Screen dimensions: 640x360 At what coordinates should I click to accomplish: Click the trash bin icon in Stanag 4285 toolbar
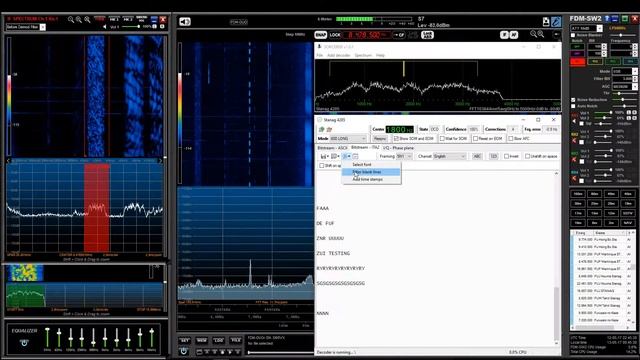pyautogui.click(x=329, y=129)
